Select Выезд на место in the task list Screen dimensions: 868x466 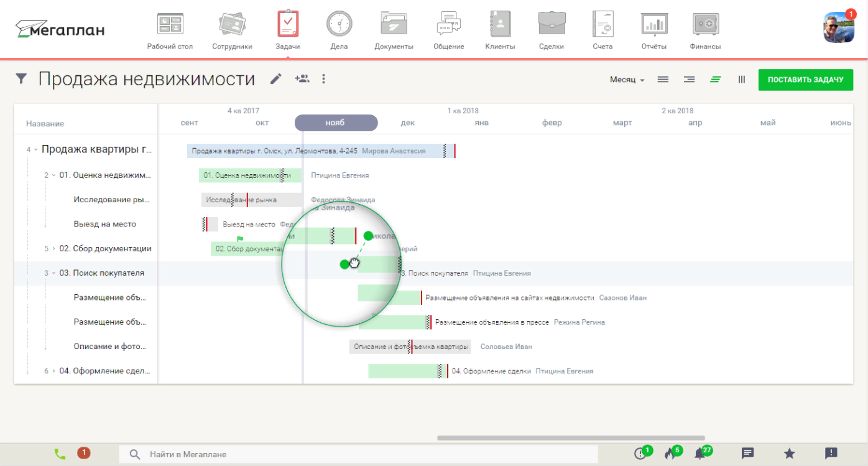[x=104, y=224]
